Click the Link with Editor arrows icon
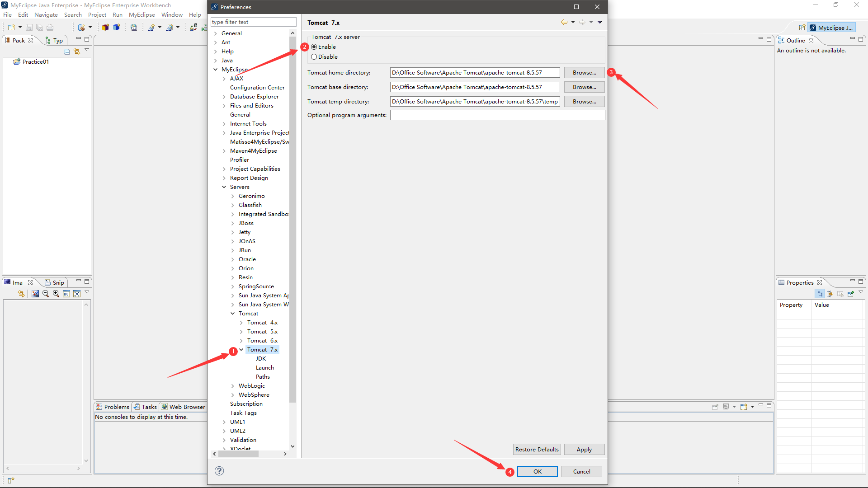 click(x=77, y=52)
